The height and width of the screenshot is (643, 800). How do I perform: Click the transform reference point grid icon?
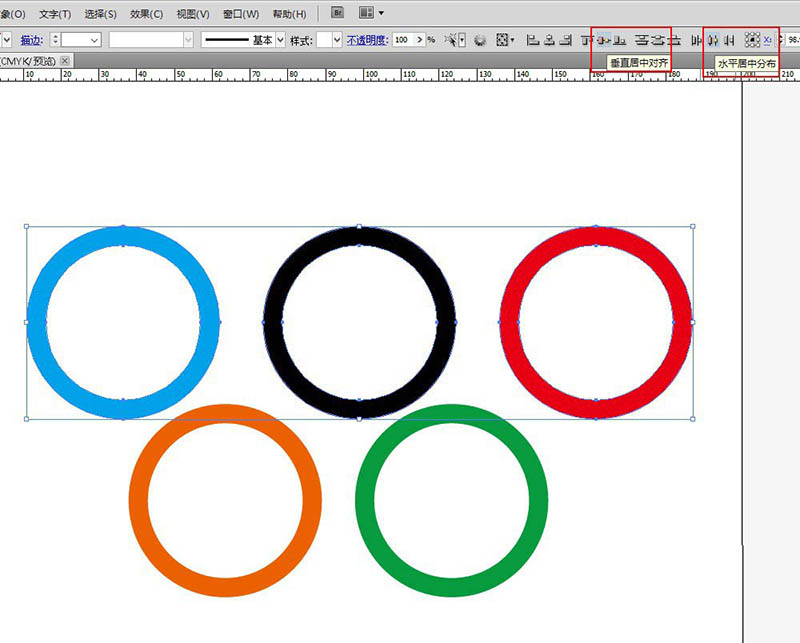(x=752, y=40)
